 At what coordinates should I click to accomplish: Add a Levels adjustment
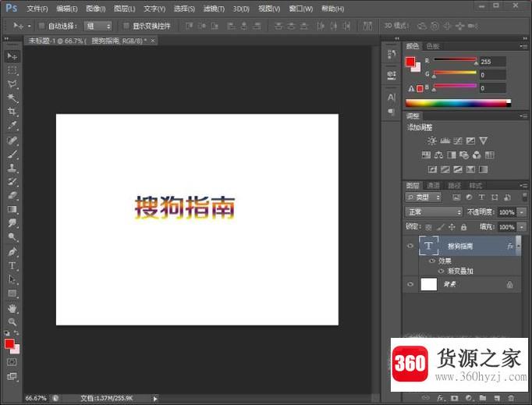445,140
